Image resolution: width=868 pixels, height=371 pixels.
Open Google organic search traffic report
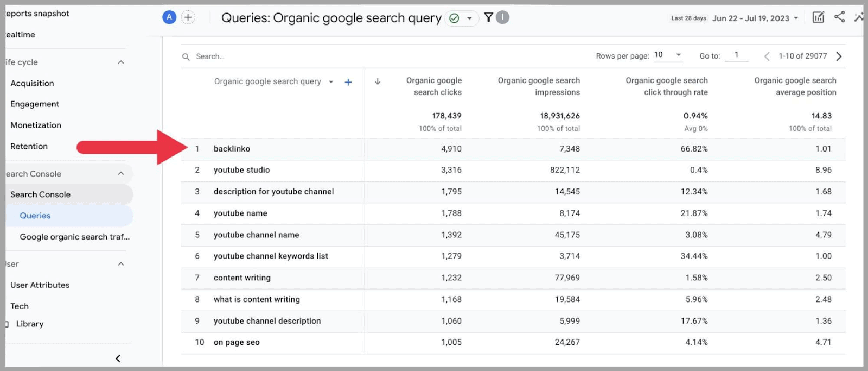click(75, 237)
